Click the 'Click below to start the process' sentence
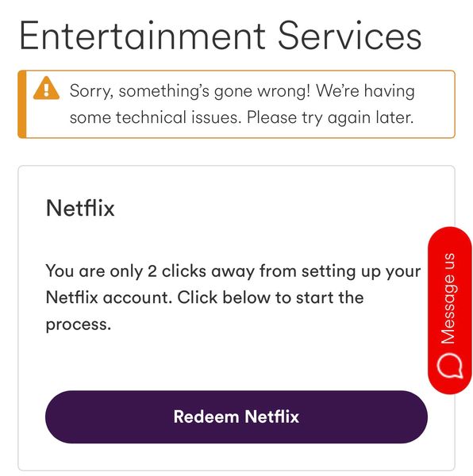The width and height of the screenshot is (473, 476). [205, 311]
